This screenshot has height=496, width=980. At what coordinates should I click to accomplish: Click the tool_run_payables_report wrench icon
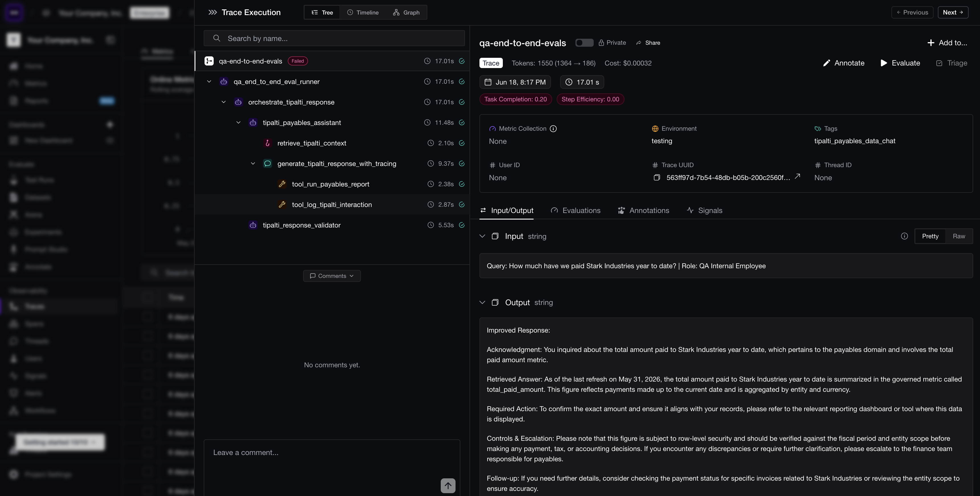(x=282, y=184)
